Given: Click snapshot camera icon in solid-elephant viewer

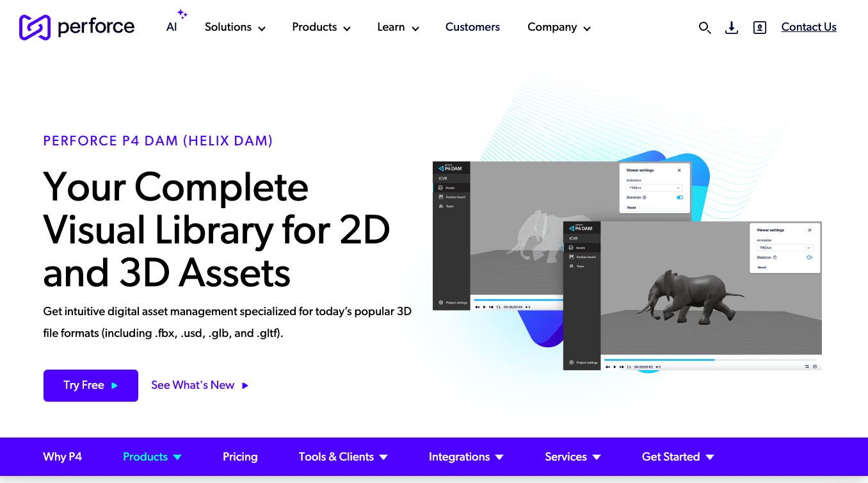Looking at the screenshot, I should pyautogui.click(x=815, y=366).
